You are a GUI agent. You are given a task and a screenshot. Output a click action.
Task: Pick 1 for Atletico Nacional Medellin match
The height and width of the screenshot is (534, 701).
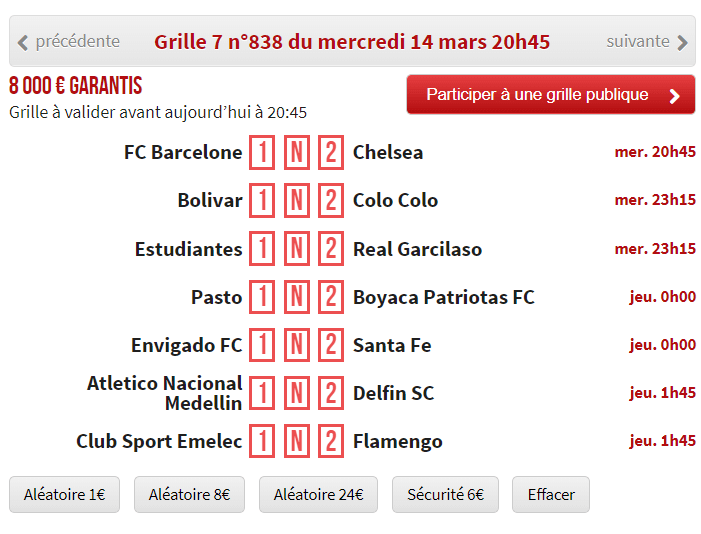262,393
